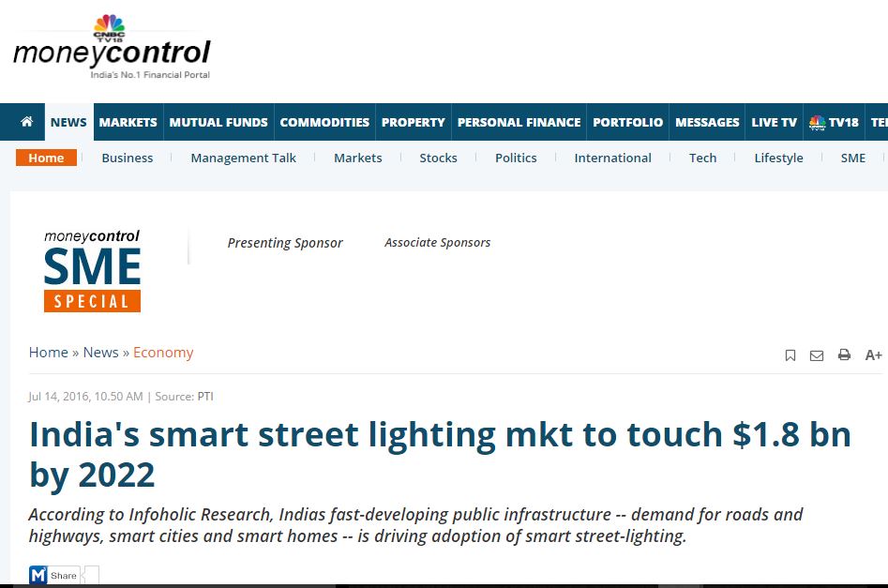Open the LIVE TV menu
Image resolution: width=888 pixels, height=588 pixels.
point(775,122)
